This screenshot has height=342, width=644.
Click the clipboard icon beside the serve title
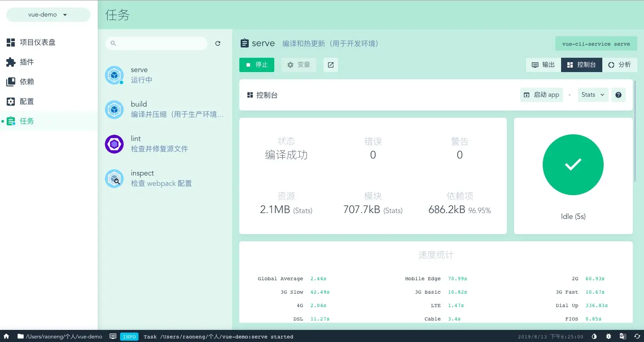[244, 43]
